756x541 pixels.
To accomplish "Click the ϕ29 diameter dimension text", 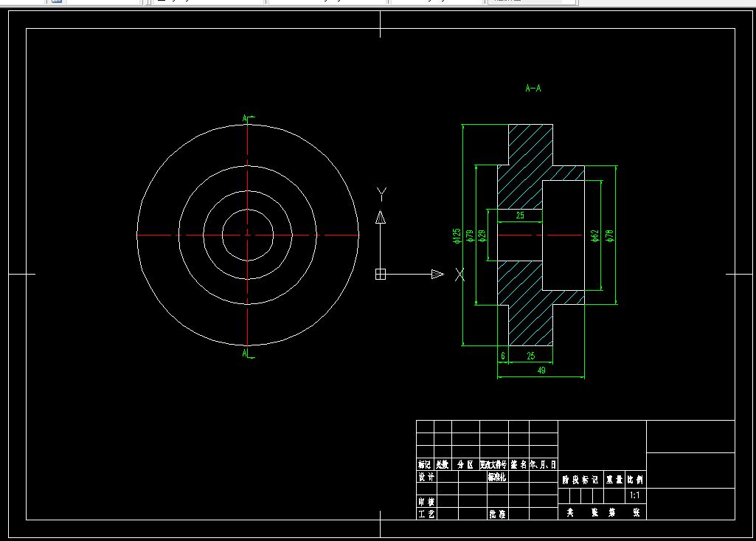I will (x=482, y=235).
